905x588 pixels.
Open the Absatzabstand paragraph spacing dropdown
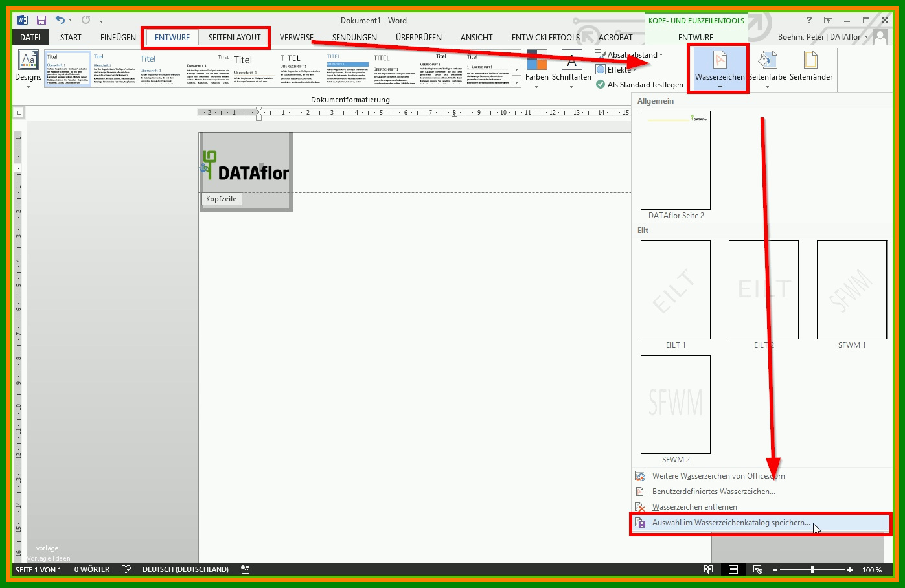[x=629, y=55]
